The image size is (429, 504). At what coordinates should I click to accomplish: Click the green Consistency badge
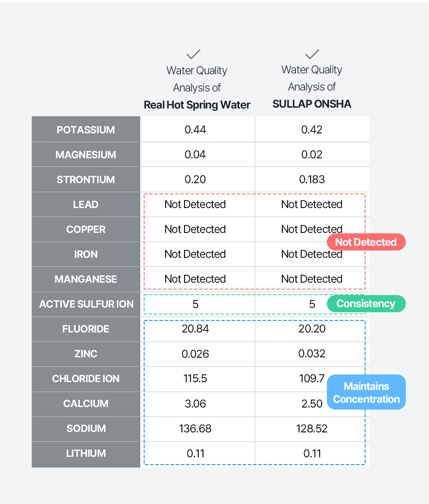coord(366,304)
